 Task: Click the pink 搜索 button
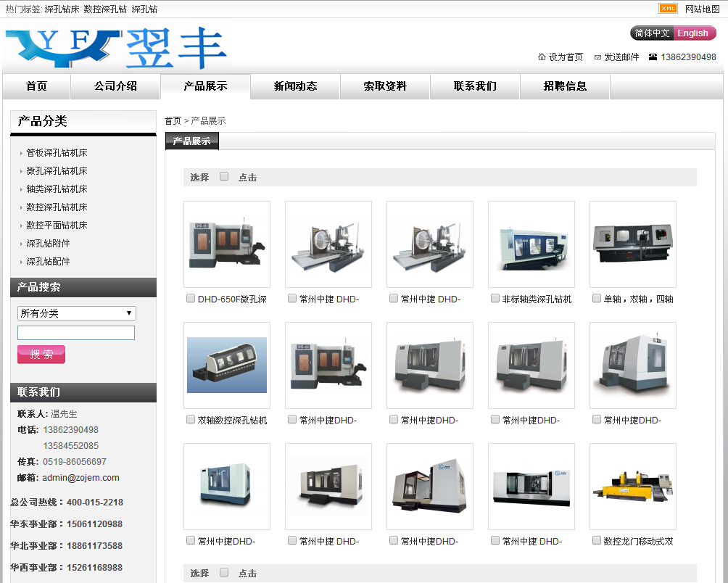point(41,354)
